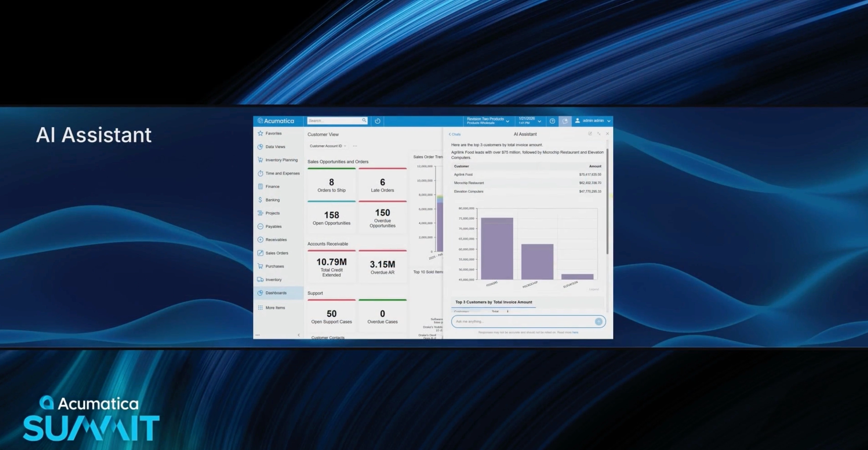
Task: Click the search magnifier in search bar
Action: coord(364,120)
